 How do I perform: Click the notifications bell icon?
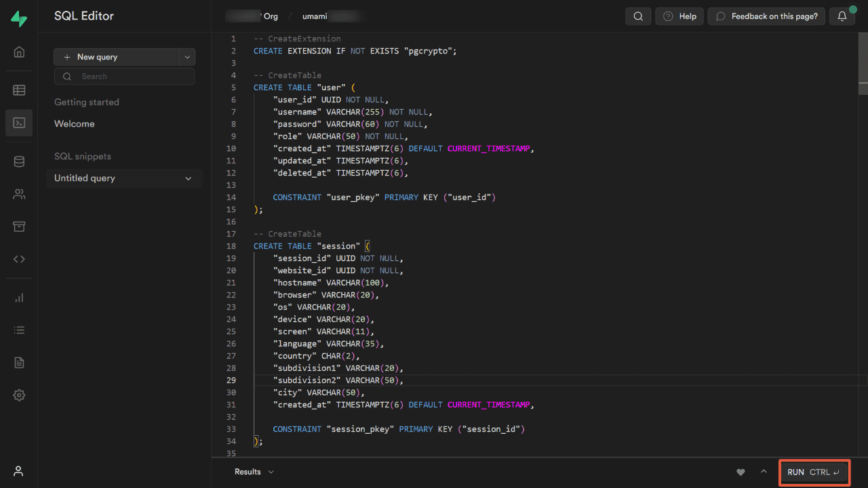pos(842,16)
